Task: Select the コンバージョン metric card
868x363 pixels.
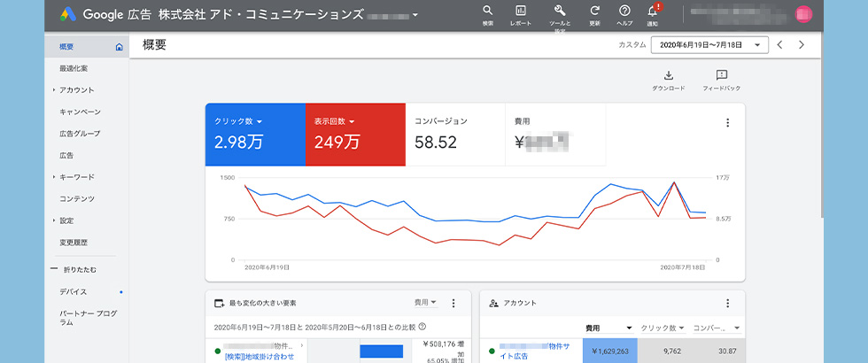Action: (x=454, y=134)
